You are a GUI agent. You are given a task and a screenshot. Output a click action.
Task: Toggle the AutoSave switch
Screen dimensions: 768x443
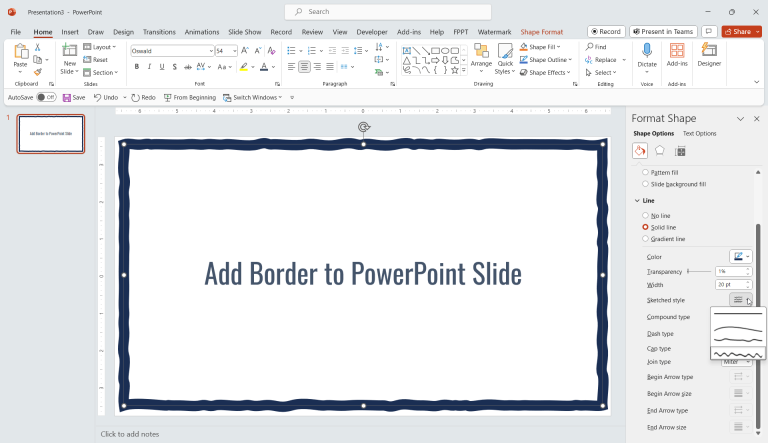pos(46,97)
